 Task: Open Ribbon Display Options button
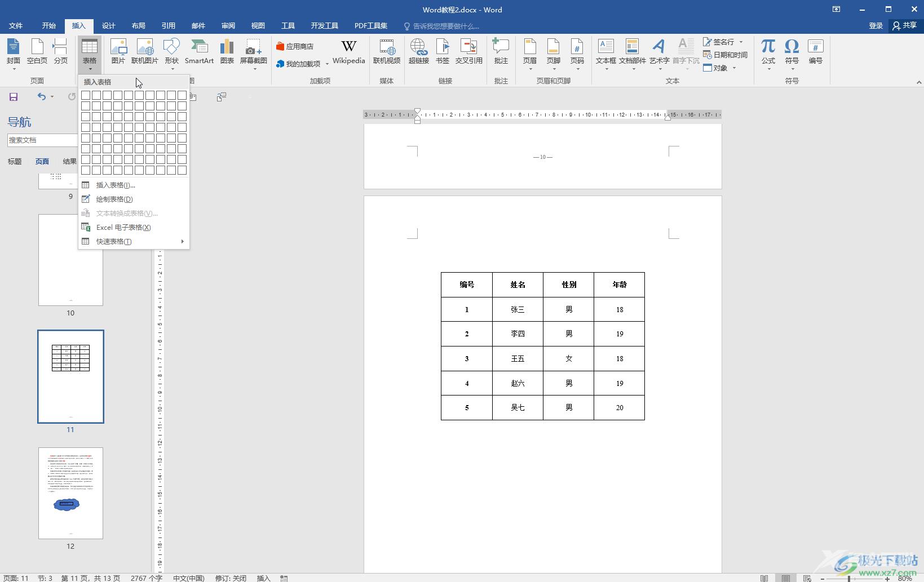[837, 9]
